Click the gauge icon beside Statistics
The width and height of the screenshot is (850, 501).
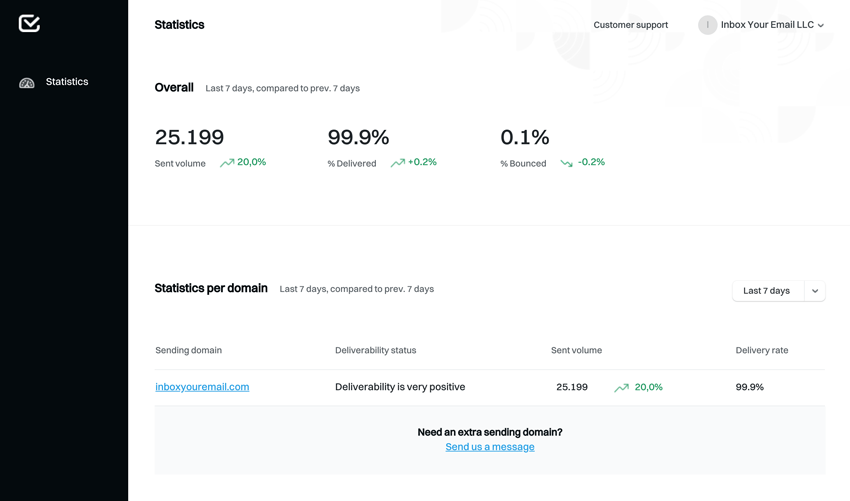pos(27,83)
